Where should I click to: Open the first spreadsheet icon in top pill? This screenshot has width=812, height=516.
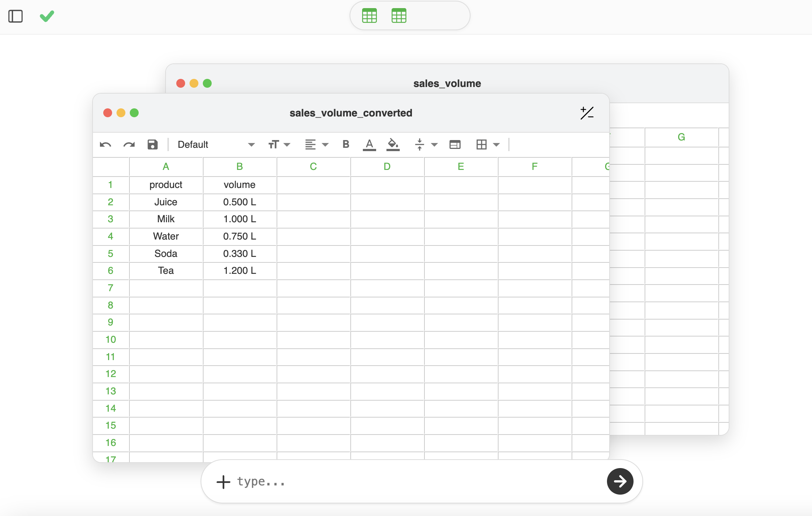(x=369, y=15)
